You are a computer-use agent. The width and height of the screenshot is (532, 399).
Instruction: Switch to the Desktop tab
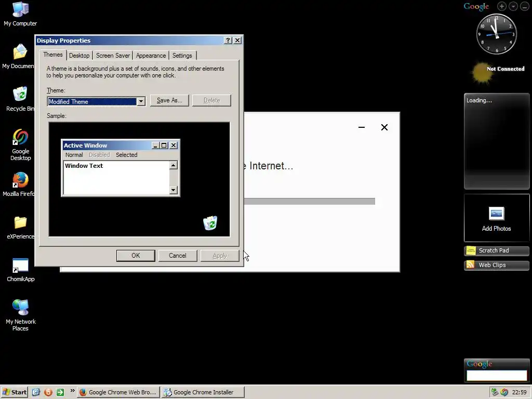(79, 56)
